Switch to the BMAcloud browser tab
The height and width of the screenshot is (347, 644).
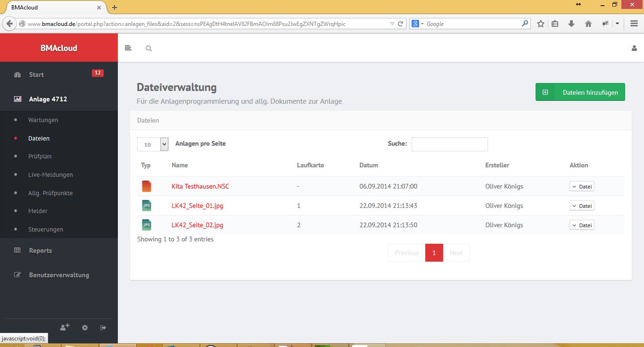[52, 7]
